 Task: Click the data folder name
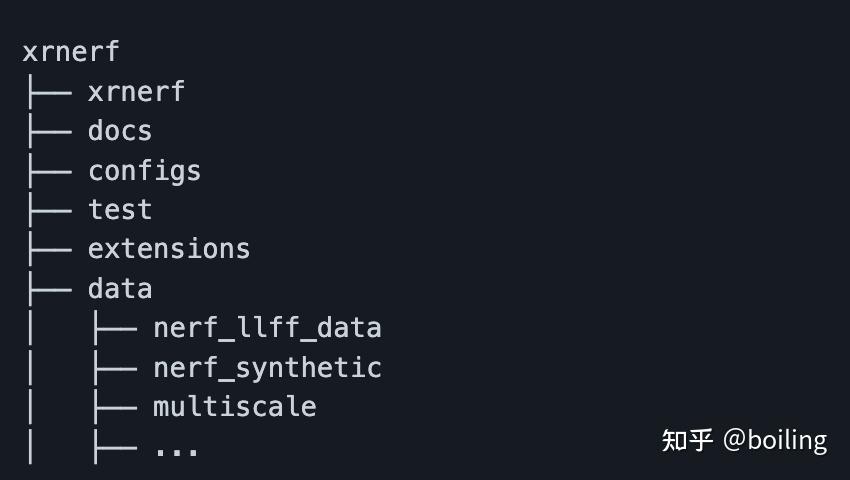click(120, 289)
